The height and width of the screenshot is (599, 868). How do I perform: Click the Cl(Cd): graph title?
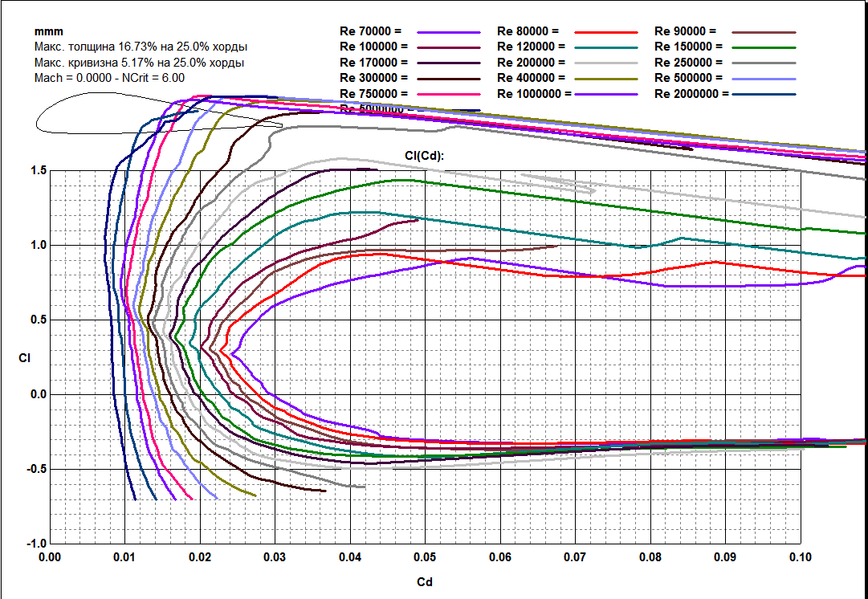pyautogui.click(x=425, y=155)
